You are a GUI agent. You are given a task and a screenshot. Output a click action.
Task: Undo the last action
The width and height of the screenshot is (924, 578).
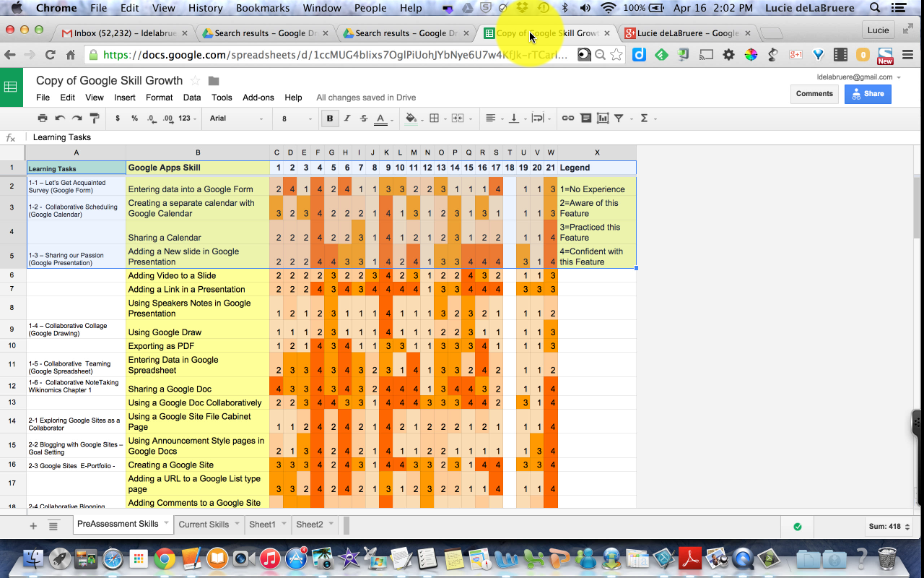pyautogui.click(x=58, y=118)
